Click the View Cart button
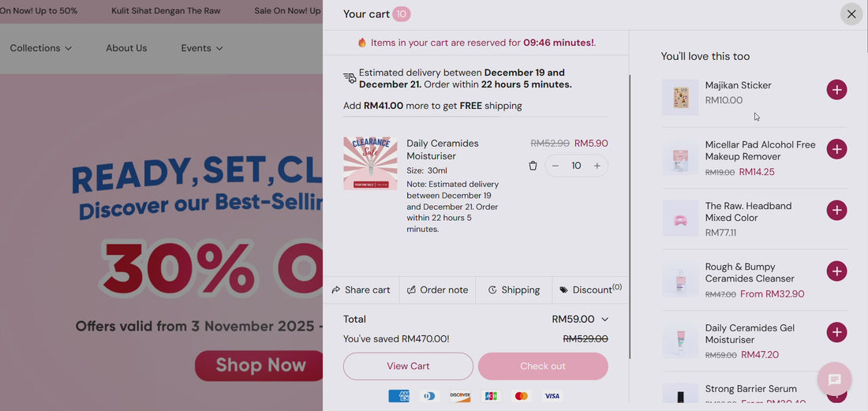Screen dimensions: 868x411 point(408,366)
